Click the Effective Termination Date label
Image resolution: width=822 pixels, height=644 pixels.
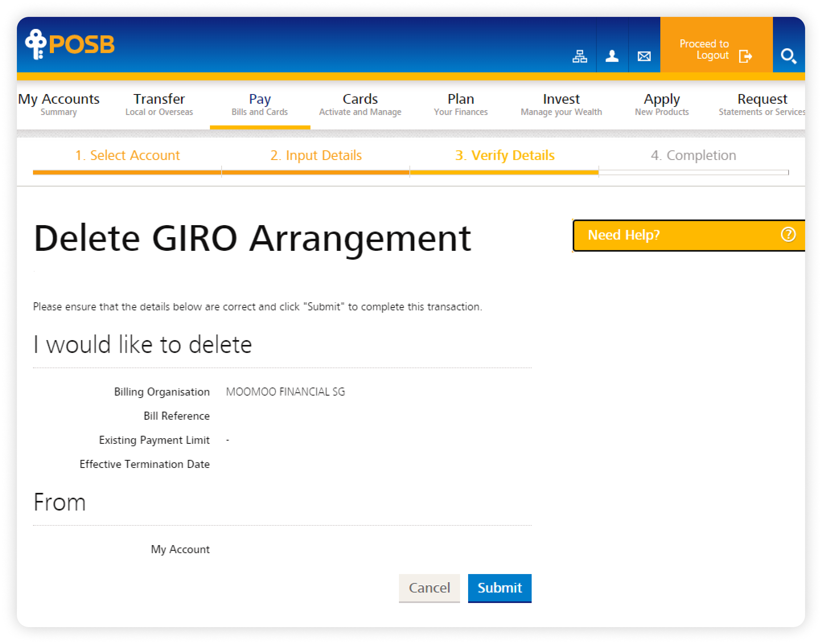pos(145,464)
